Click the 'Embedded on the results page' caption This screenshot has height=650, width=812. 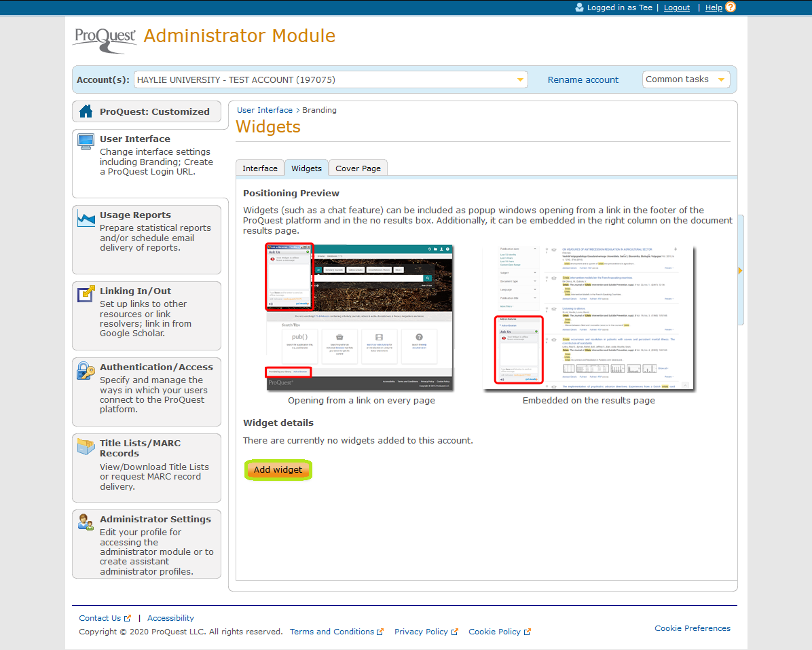(589, 400)
